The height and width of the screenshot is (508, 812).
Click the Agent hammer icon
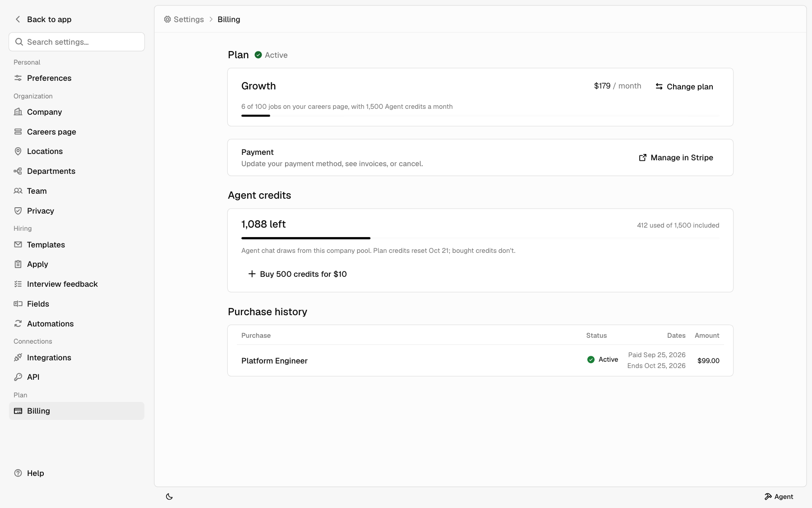click(768, 497)
